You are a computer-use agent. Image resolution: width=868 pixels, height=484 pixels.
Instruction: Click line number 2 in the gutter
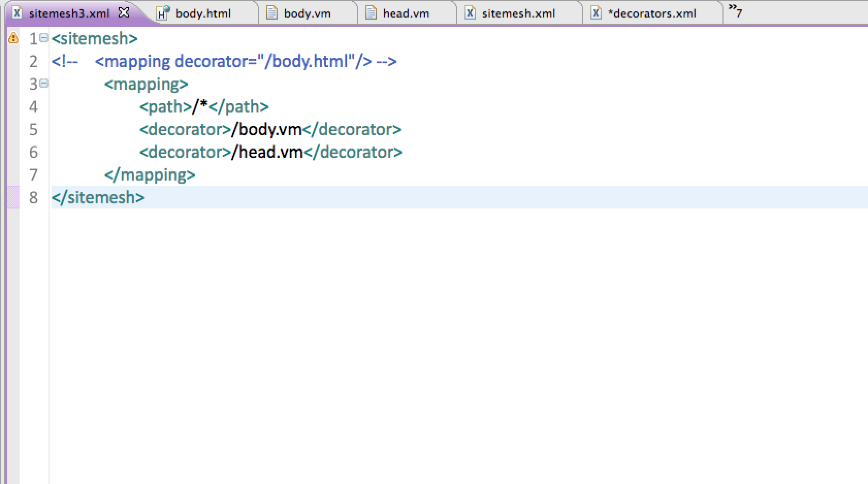[34, 61]
